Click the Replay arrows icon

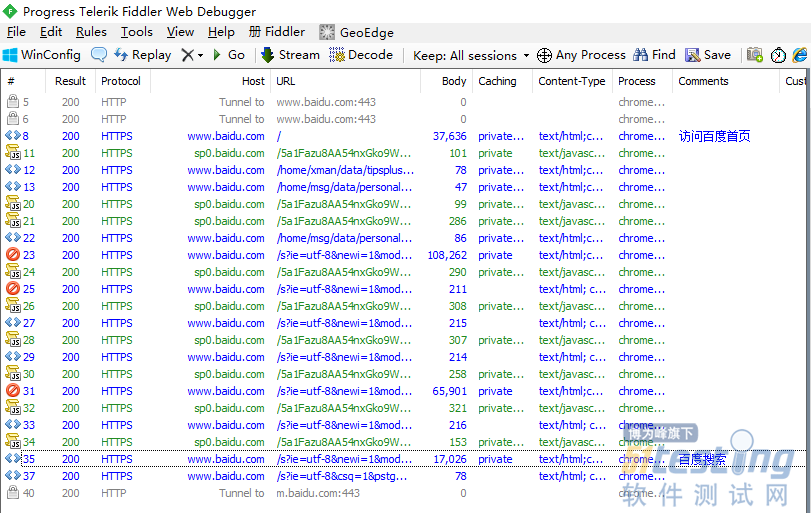click(x=121, y=54)
